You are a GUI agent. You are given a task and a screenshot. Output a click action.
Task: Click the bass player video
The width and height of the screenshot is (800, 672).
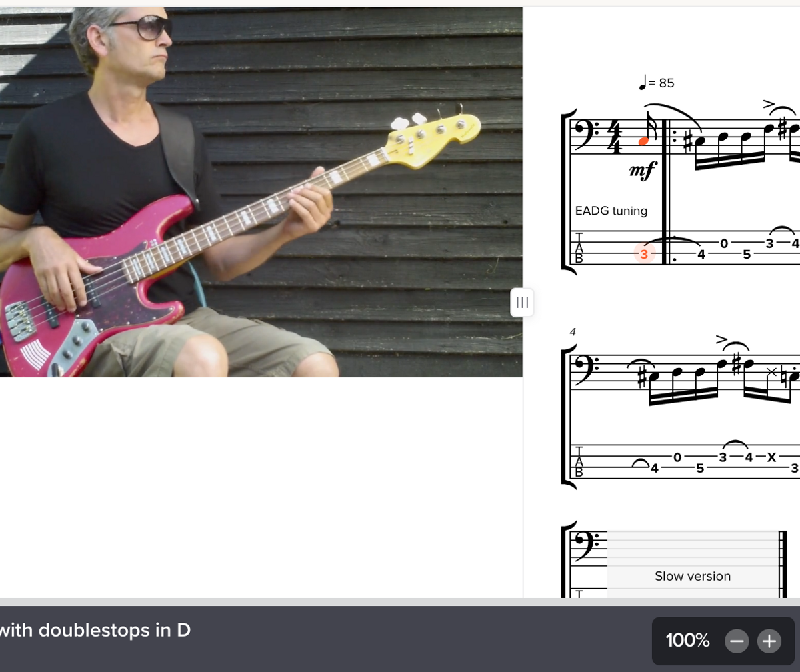pos(261,192)
